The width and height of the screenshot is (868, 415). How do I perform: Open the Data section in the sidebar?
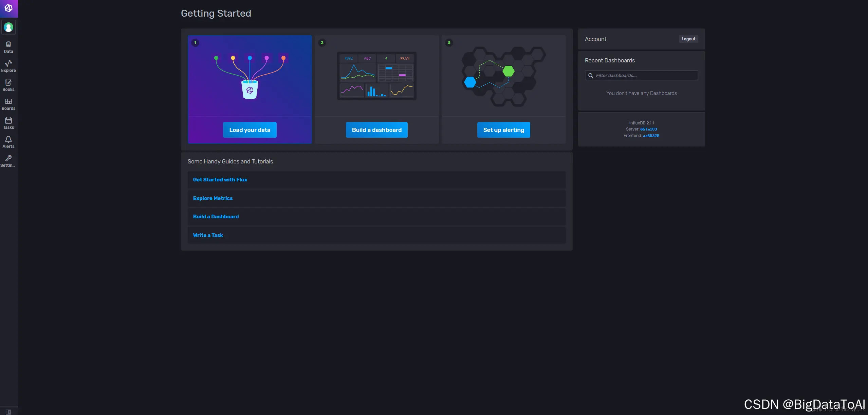point(8,47)
